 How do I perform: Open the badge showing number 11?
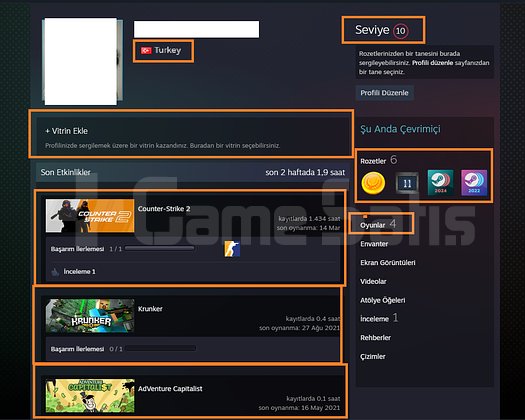(407, 183)
